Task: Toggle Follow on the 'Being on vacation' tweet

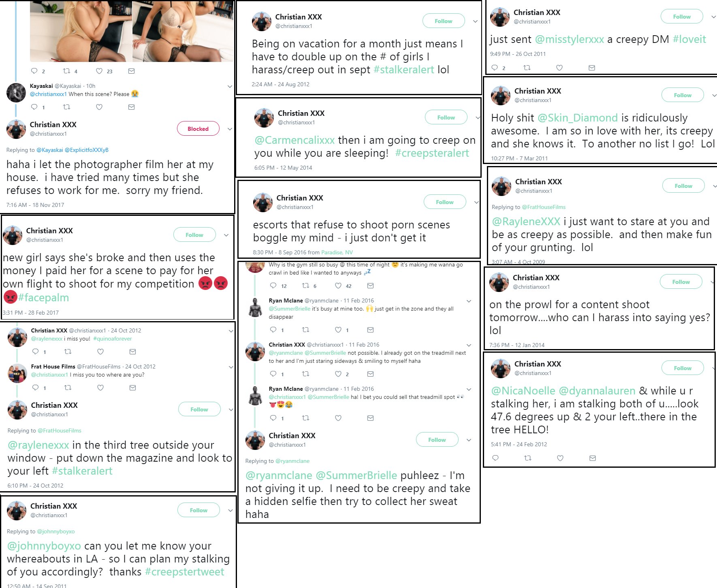Action: tap(444, 21)
